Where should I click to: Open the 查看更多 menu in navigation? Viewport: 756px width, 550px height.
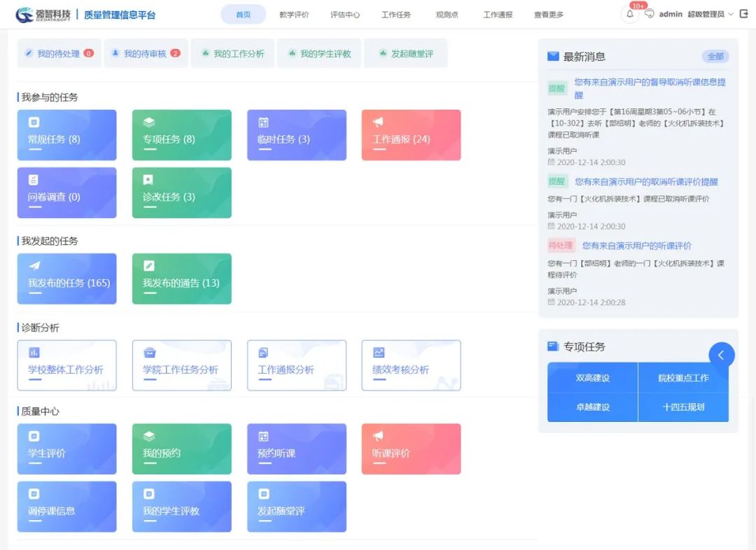548,15
